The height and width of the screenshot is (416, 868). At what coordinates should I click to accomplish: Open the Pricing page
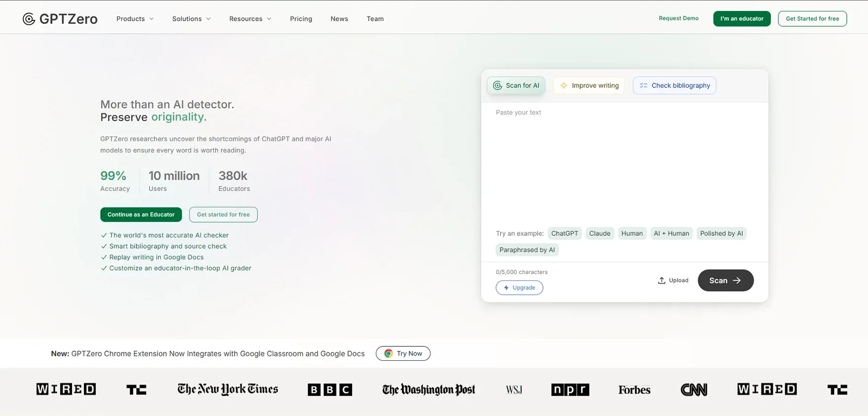point(301,19)
